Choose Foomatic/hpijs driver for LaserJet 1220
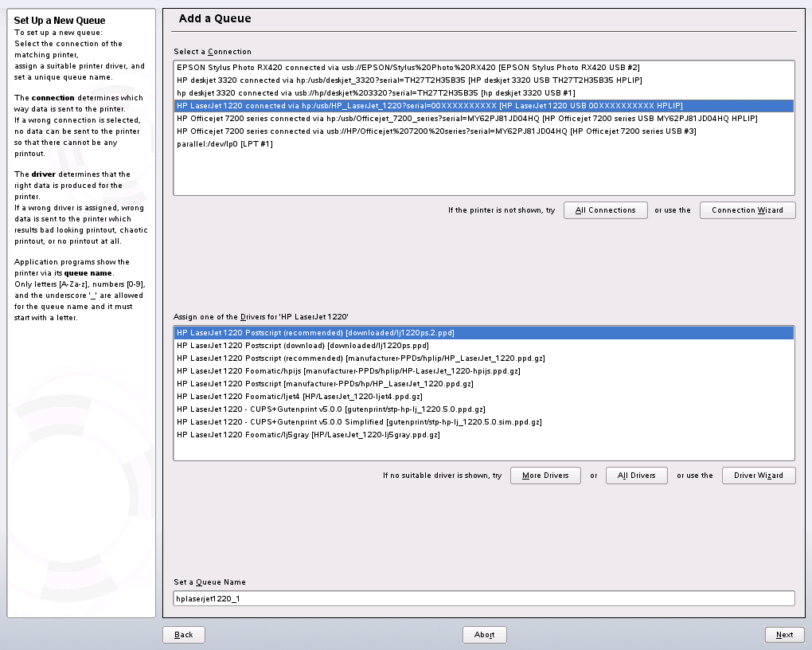 [348, 371]
